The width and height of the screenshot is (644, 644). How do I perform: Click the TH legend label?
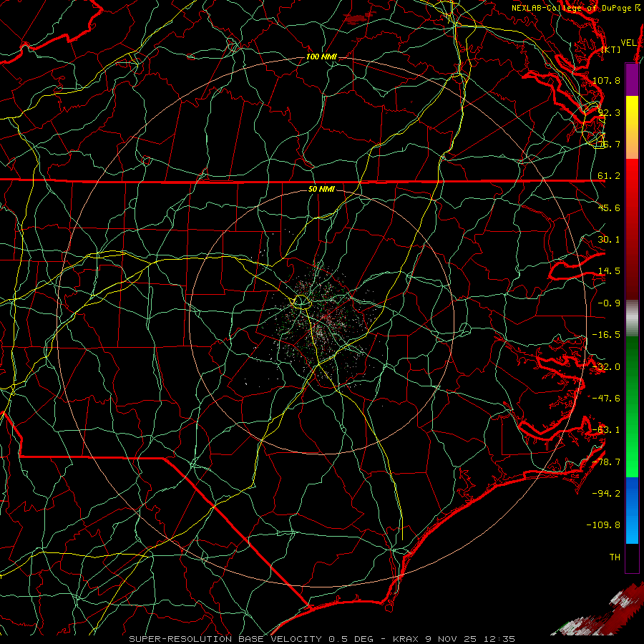pos(615,557)
